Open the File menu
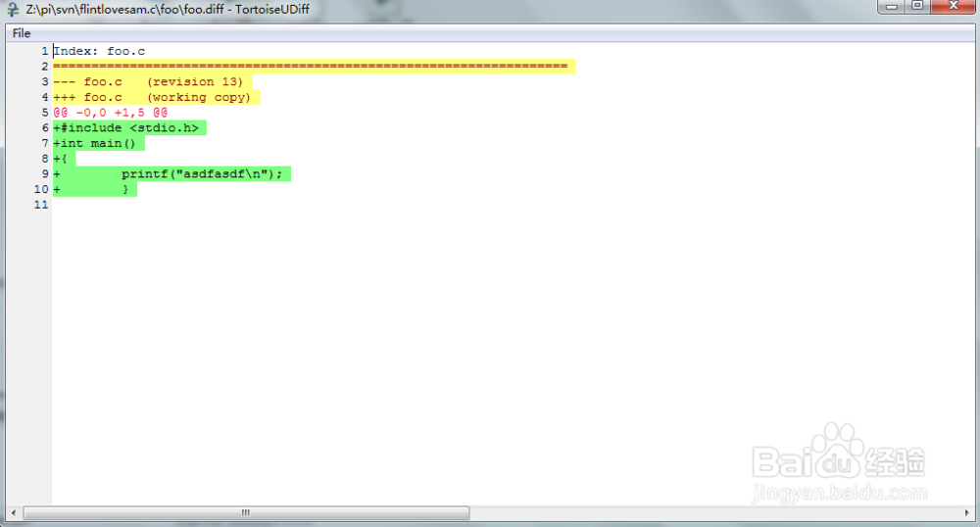 [22, 33]
